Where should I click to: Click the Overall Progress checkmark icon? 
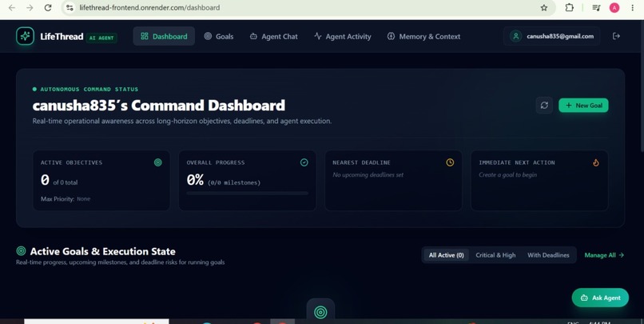304,162
